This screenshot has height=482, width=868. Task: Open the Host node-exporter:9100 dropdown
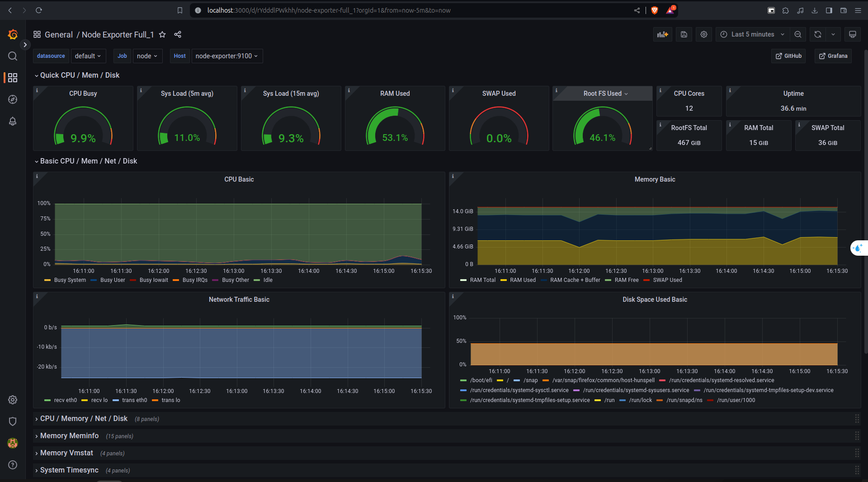pyautogui.click(x=227, y=56)
